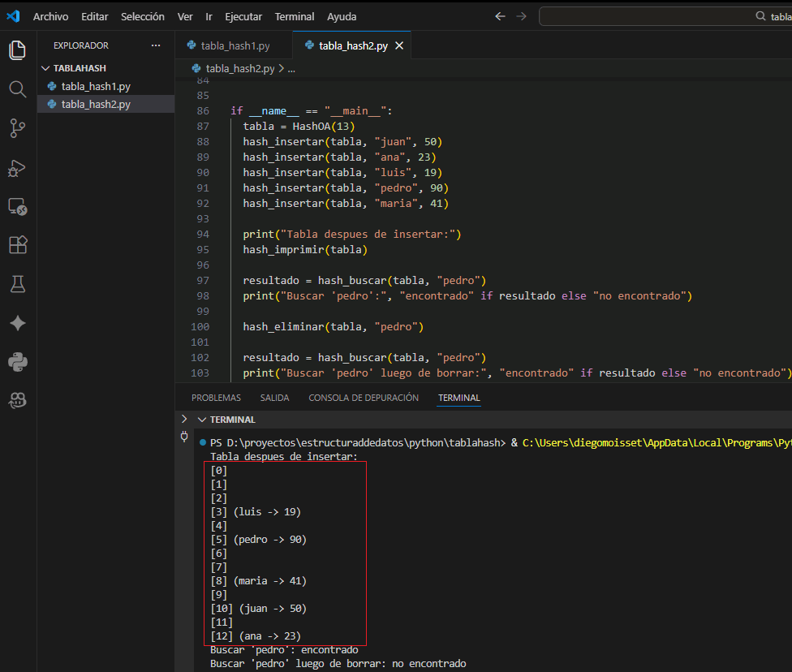This screenshot has width=792, height=672.
Task: Click the back navigation arrow
Action: click(x=500, y=15)
